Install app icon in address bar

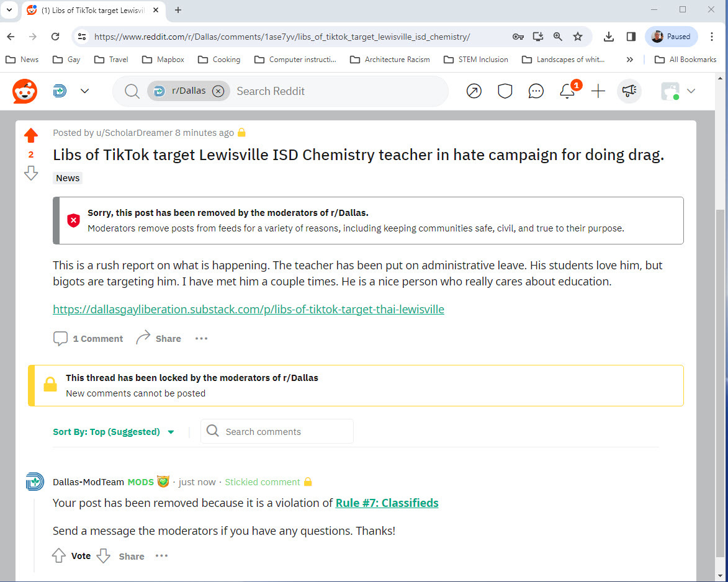[537, 37]
